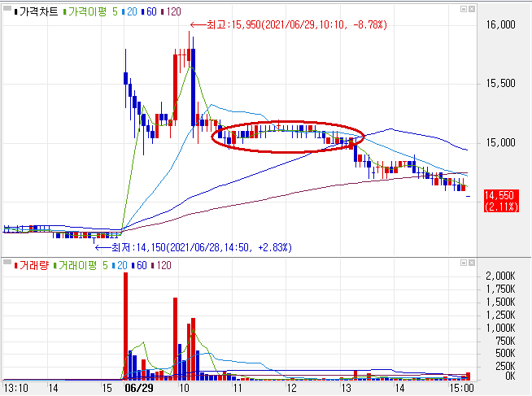532x396 pixels.
Task: Click the 13 time axis label right of 12
Action: coord(346,388)
